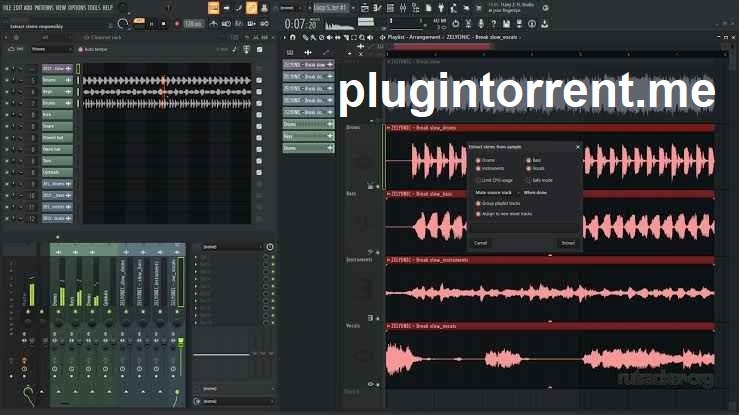Select the Open hat channel button
Image resolution: width=739 pixels, height=415 pixels.
click(x=57, y=149)
